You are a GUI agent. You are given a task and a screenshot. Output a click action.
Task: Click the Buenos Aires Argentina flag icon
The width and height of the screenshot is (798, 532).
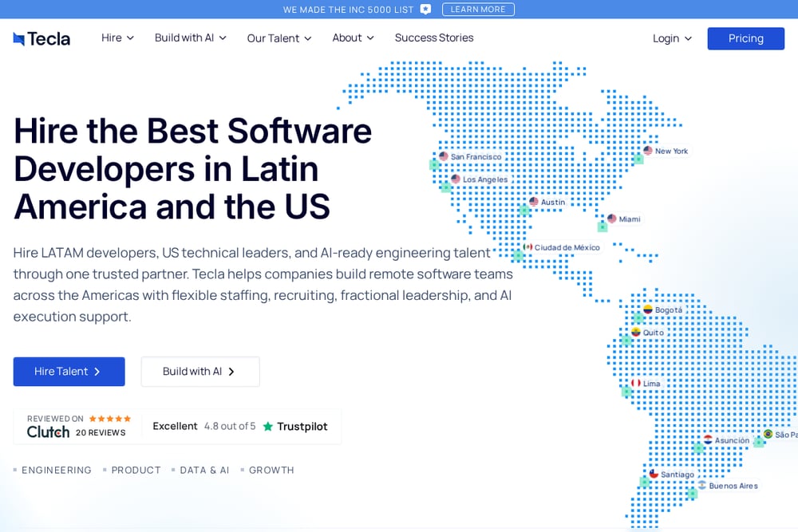701,485
